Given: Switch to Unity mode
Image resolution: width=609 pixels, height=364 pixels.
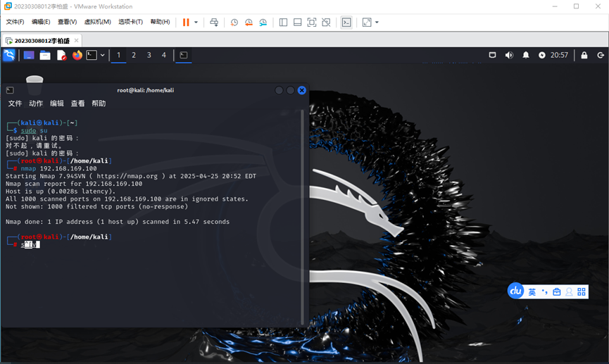Looking at the screenshot, I should pos(326,22).
